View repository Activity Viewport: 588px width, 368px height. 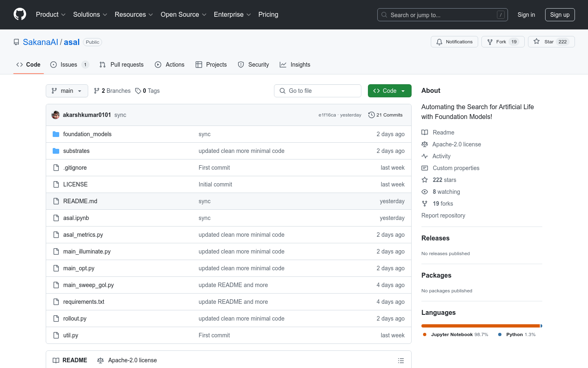436,156
